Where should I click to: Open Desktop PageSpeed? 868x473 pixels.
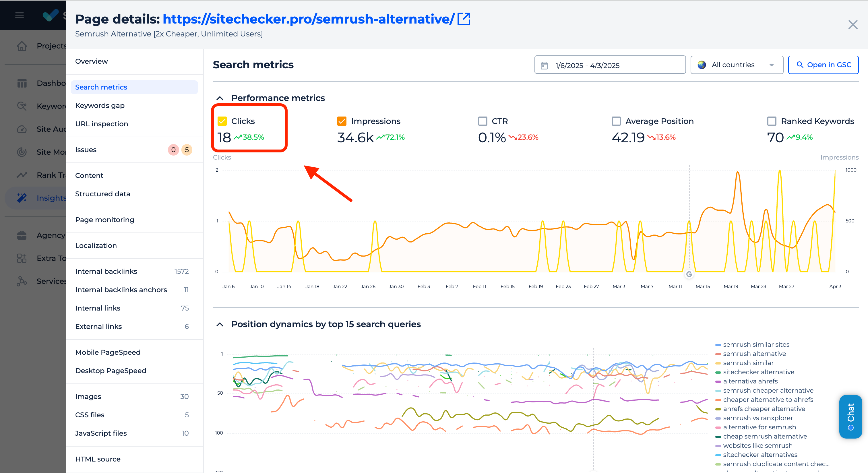pos(111,371)
